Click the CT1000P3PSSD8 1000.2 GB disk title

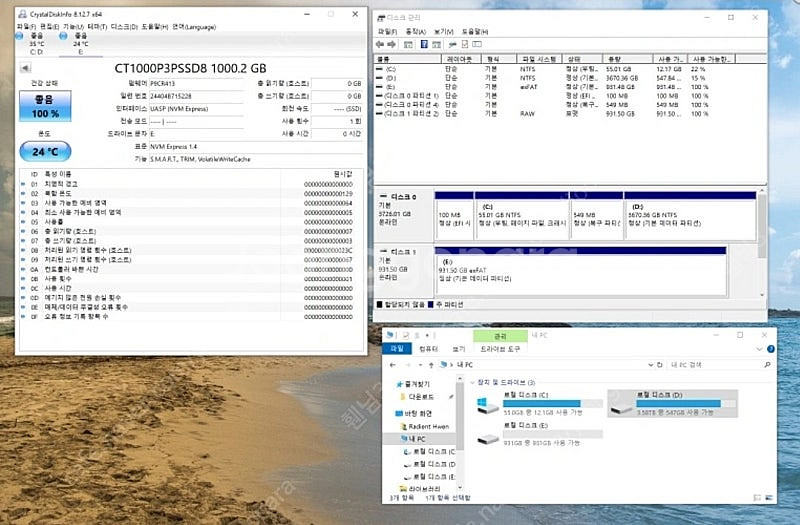pos(190,68)
